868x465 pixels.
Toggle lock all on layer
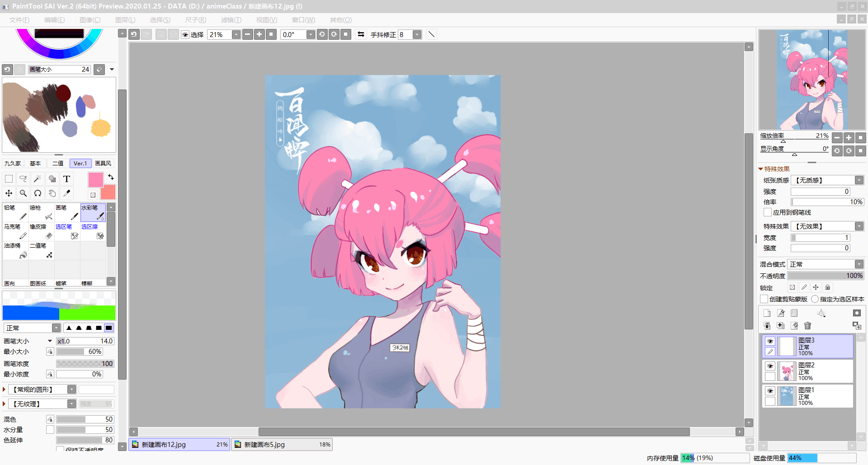(827, 287)
